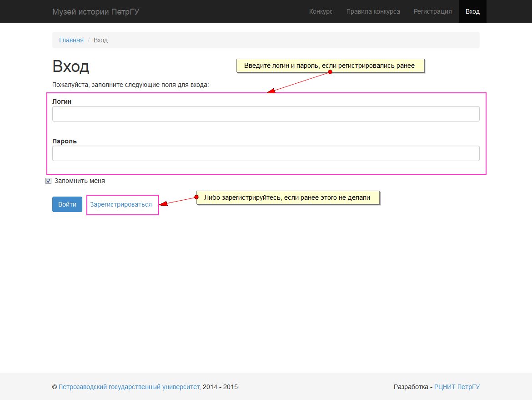Select Регистрация in the top navigation bar
Viewport: 532px width, 400px height.
click(432, 11)
